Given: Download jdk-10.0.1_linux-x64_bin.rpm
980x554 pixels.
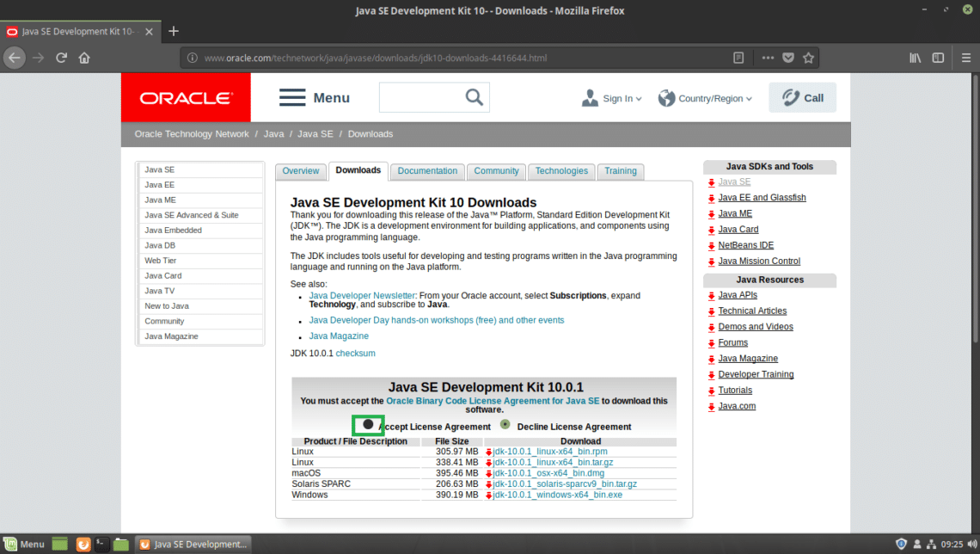Looking at the screenshot, I should coord(550,452).
